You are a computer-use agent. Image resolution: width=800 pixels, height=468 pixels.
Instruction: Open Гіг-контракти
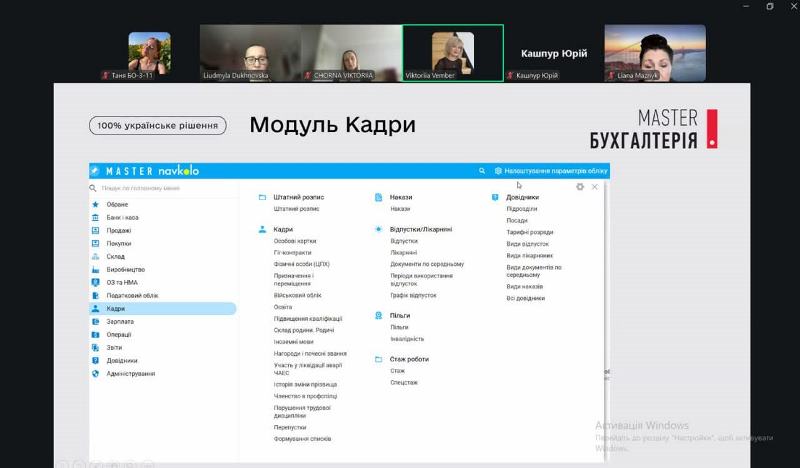[292, 253]
